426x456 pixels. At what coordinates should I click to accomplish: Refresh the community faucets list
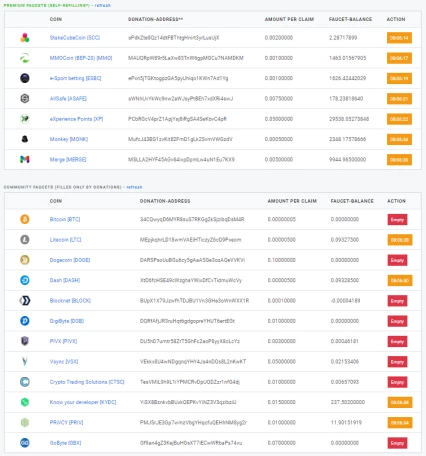(134, 187)
